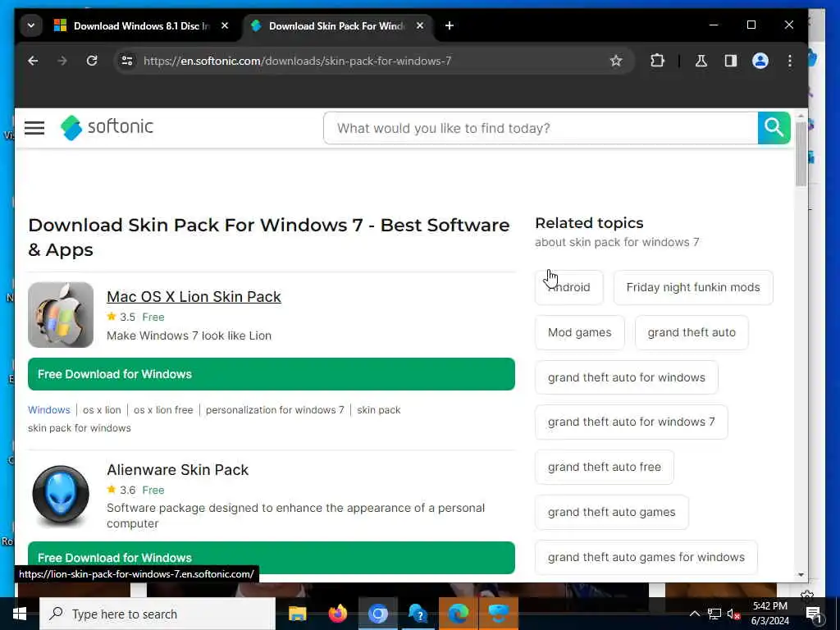Image resolution: width=840 pixels, height=630 pixels.
Task: Show hidden system tray icons
Action: (x=694, y=614)
